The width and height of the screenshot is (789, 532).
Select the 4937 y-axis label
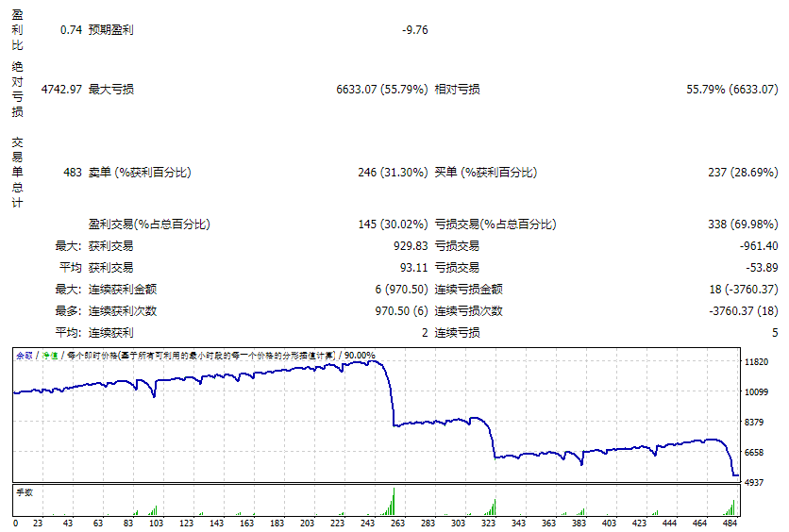(754, 483)
